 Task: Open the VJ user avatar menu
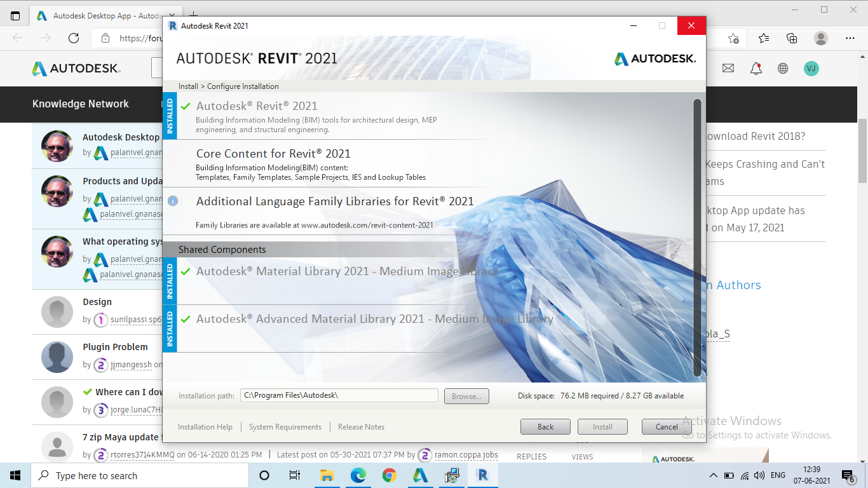point(811,68)
